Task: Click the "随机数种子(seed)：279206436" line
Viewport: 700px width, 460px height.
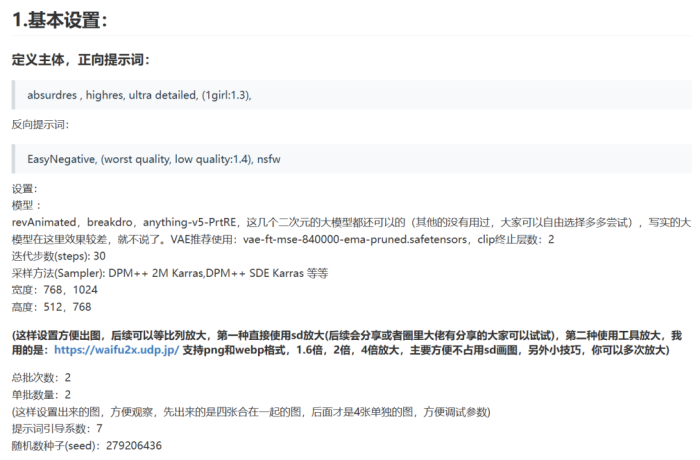Action: click(x=86, y=445)
